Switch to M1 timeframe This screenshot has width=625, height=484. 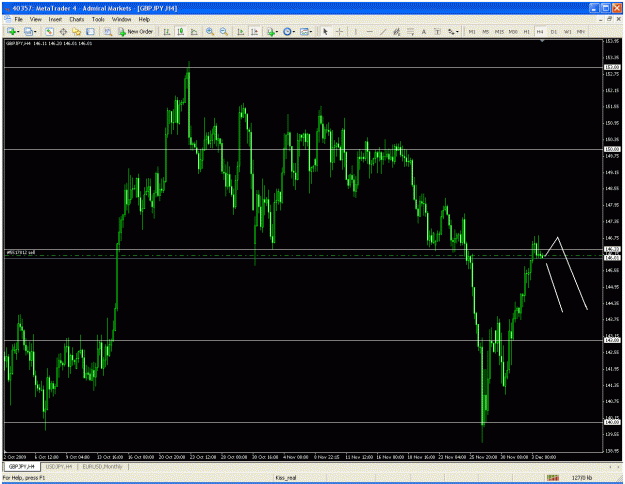[472, 31]
